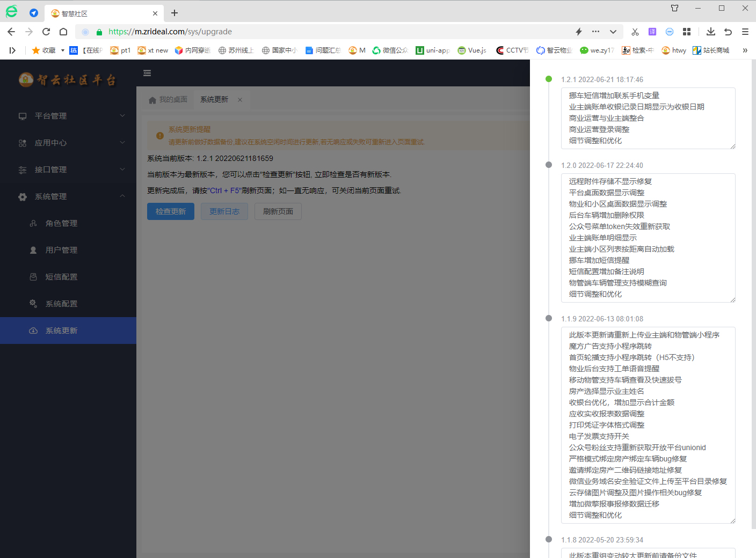This screenshot has height=558, width=756.
Task: Open the htwy bookmark
Action: [674, 50]
